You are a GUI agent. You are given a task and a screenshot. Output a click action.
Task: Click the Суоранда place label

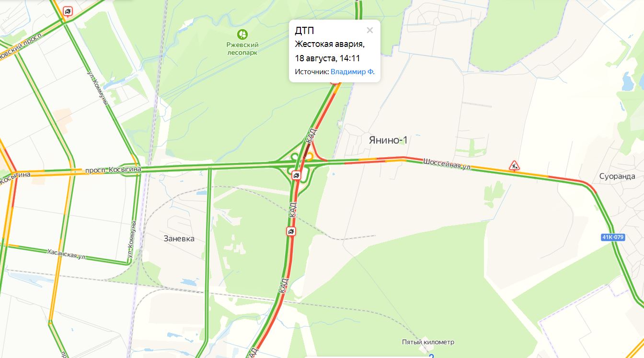click(x=617, y=176)
